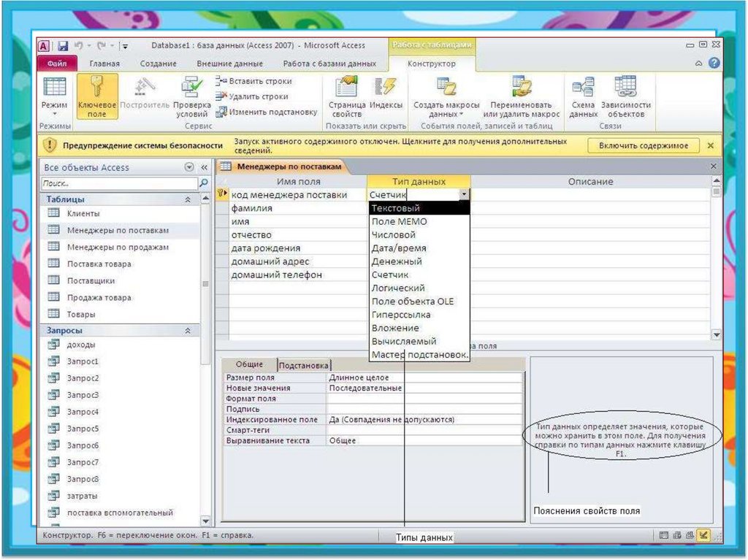Open Создать макросы данных menu
The height and width of the screenshot is (560, 748).
click(446, 96)
